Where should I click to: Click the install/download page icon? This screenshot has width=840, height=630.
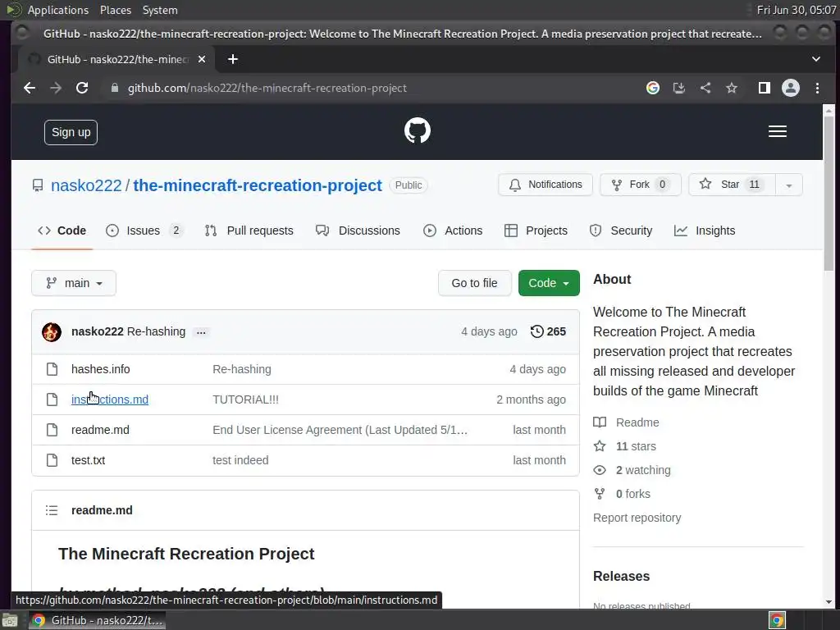tap(678, 88)
